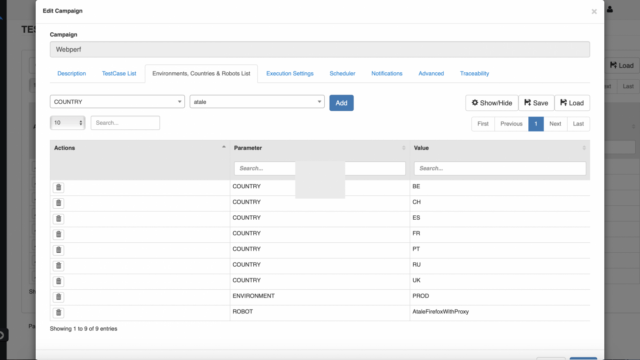The image size is (640, 360).
Task: Delete the COUNTRY FR row
Action: (x=58, y=234)
